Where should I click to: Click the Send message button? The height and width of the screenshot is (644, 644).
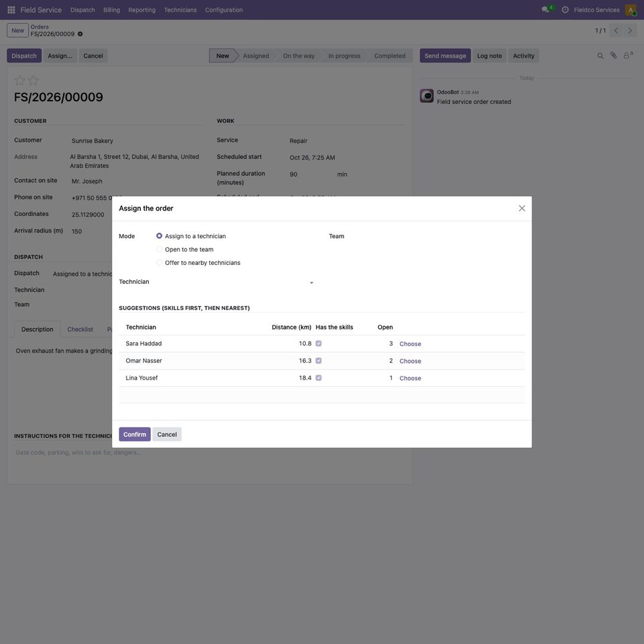[x=445, y=56]
